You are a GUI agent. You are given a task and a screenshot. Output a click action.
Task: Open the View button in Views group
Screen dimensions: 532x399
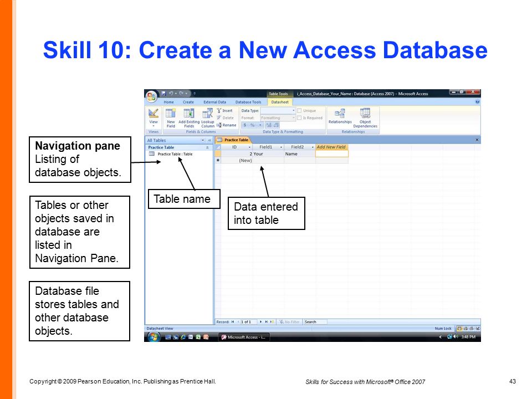[154, 117]
